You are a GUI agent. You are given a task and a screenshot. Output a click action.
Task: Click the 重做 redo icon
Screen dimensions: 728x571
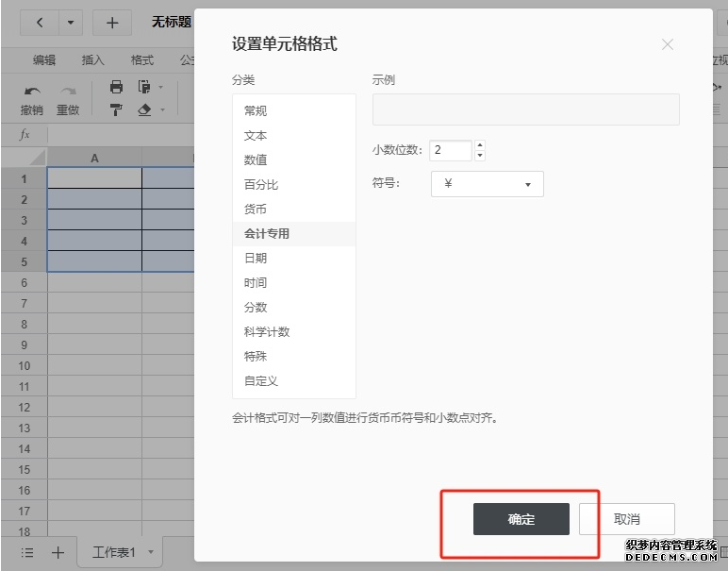(68, 91)
